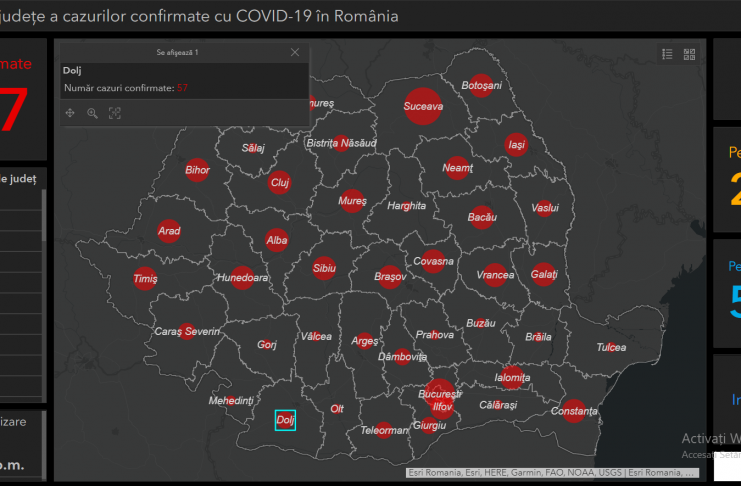The width and height of the screenshot is (741, 486).
Task: Click the selection frame icon in popup
Action: point(114,113)
